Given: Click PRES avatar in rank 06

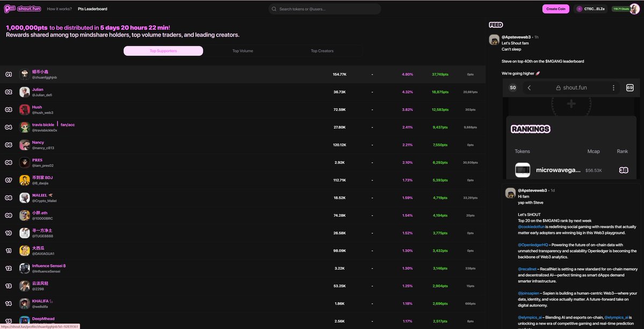Looking at the screenshot, I should click(x=25, y=162).
